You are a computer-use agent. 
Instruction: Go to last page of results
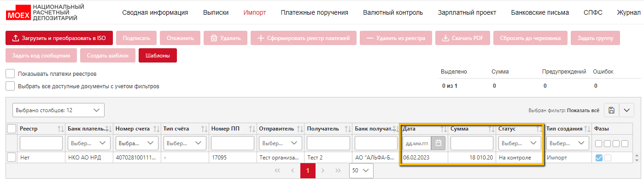point(338,171)
